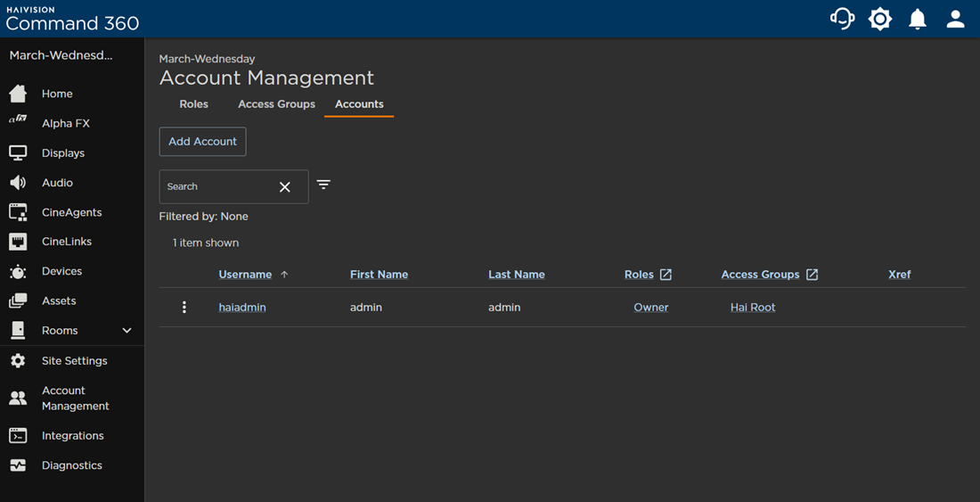980x502 pixels.
Task: Click the "1 item shown" text
Action: pos(206,243)
